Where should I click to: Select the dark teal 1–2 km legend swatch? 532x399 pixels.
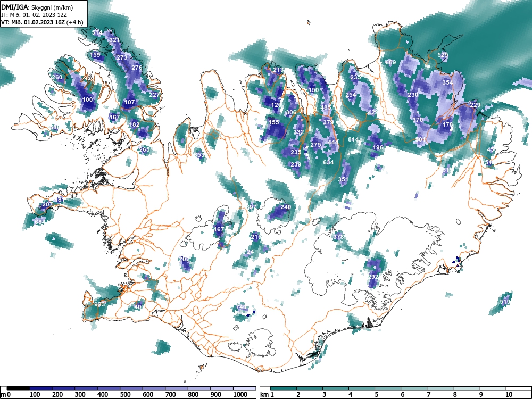click(284, 388)
